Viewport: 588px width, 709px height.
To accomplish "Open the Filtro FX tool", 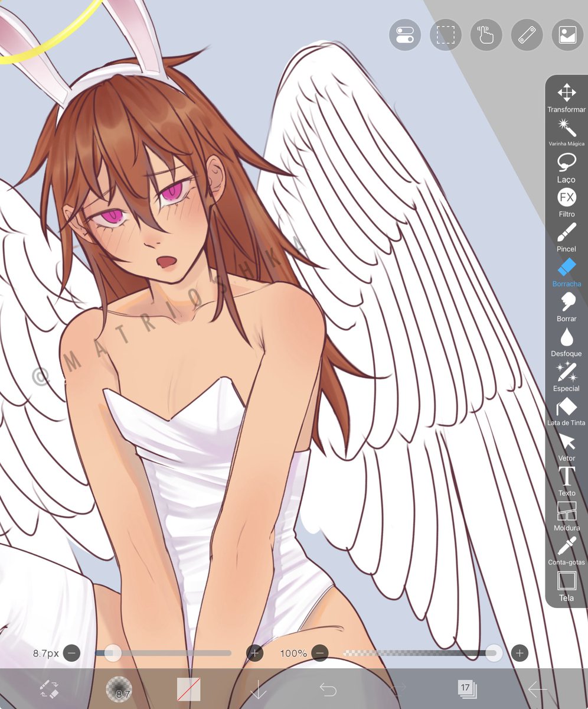I will 567,203.
